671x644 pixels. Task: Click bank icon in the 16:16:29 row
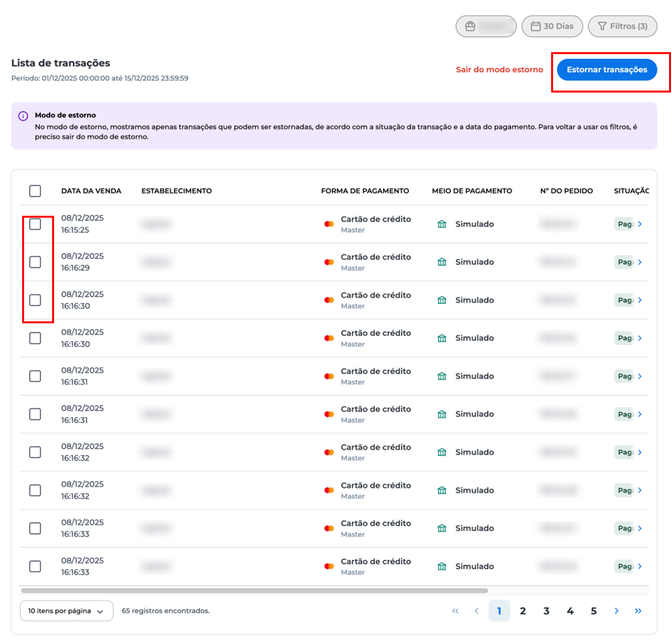442,262
